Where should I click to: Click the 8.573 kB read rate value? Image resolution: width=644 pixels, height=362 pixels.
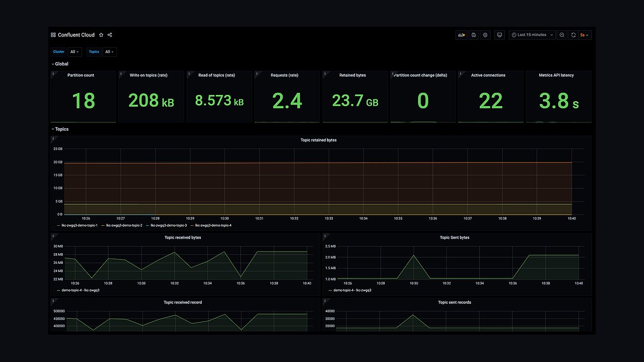point(219,101)
